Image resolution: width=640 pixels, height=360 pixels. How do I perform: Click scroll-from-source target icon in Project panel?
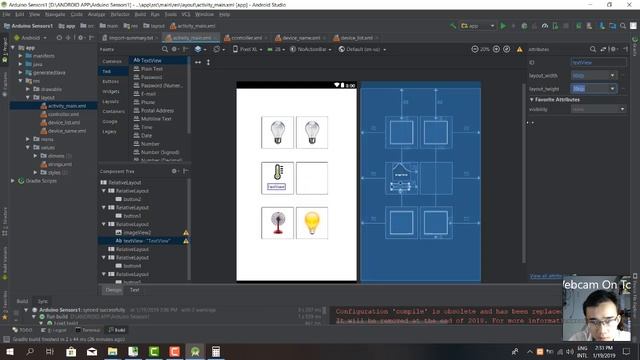pyautogui.click(x=60, y=38)
